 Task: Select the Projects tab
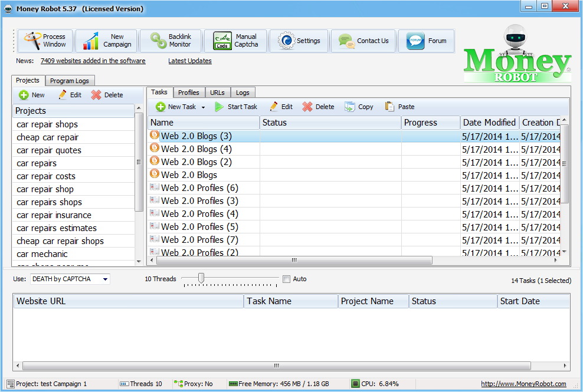pyautogui.click(x=28, y=80)
